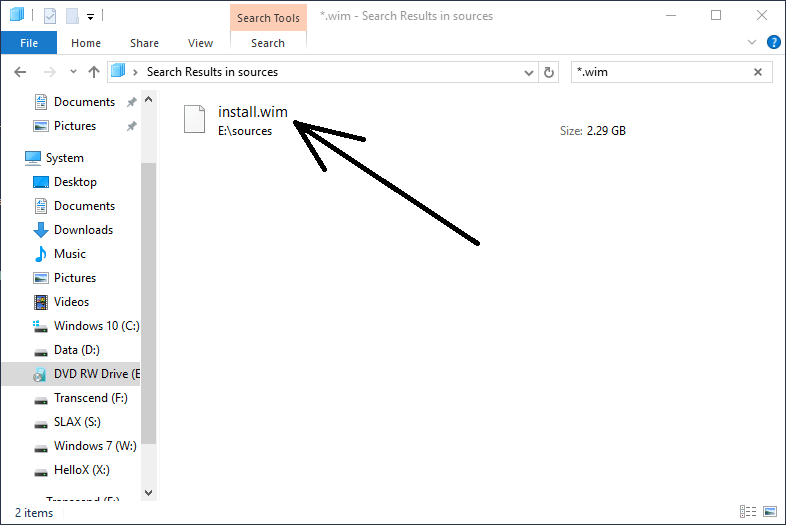This screenshot has height=525, width=786.
Task: Click the Up arrow navigation icon
Action: coord(94,72)
